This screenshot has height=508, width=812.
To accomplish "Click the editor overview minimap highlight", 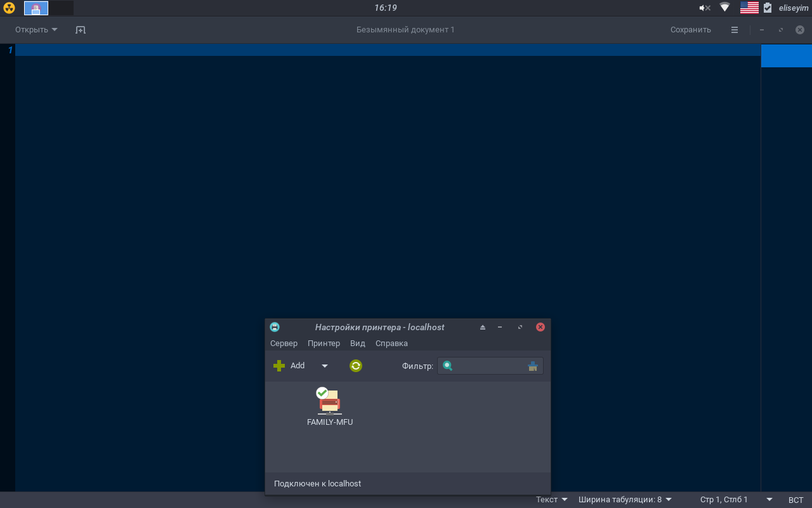I will (786, 56).
